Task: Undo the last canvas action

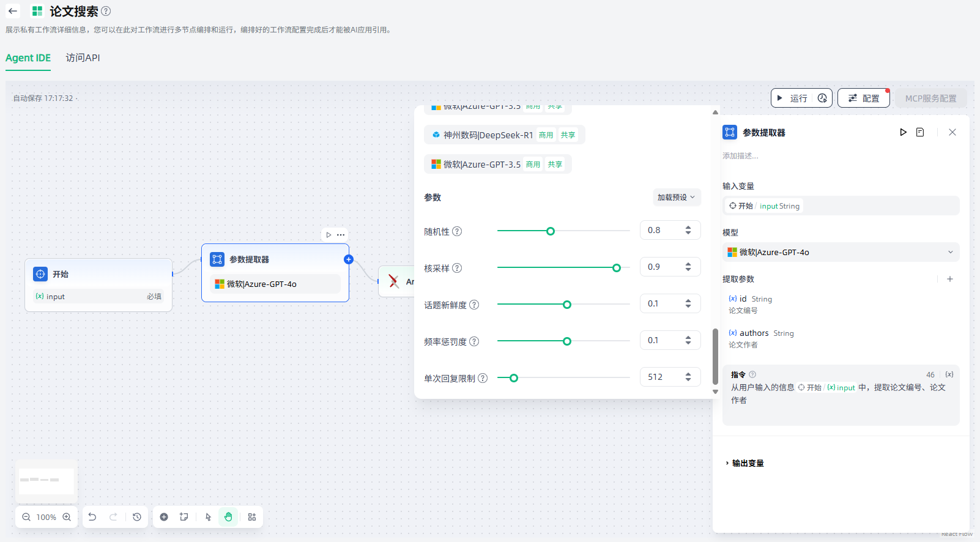Action: click(92, 517)
